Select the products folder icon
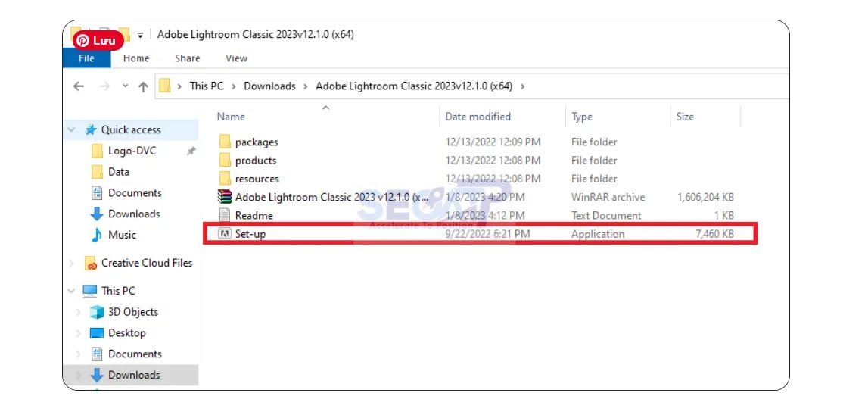Image resolution: width=868 pixels, height=418 pixels. point(224,160)
